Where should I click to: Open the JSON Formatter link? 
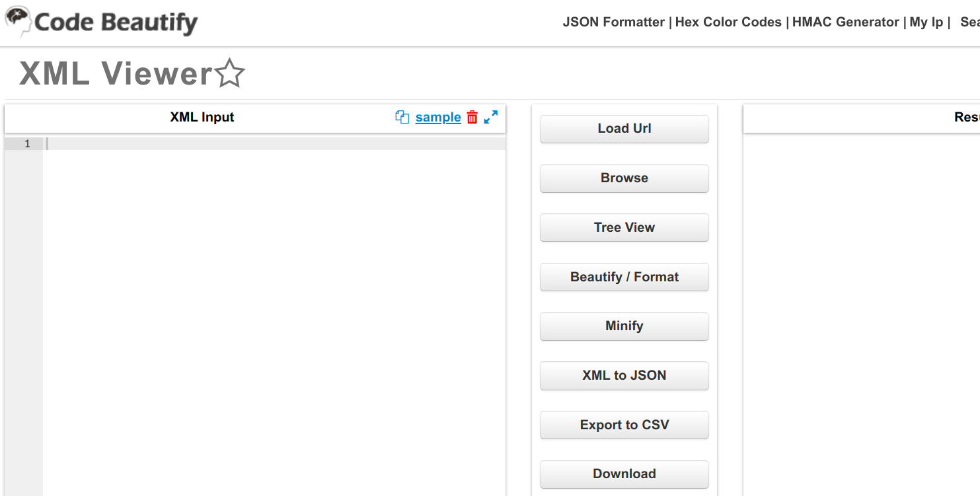(x=613, y=22)
